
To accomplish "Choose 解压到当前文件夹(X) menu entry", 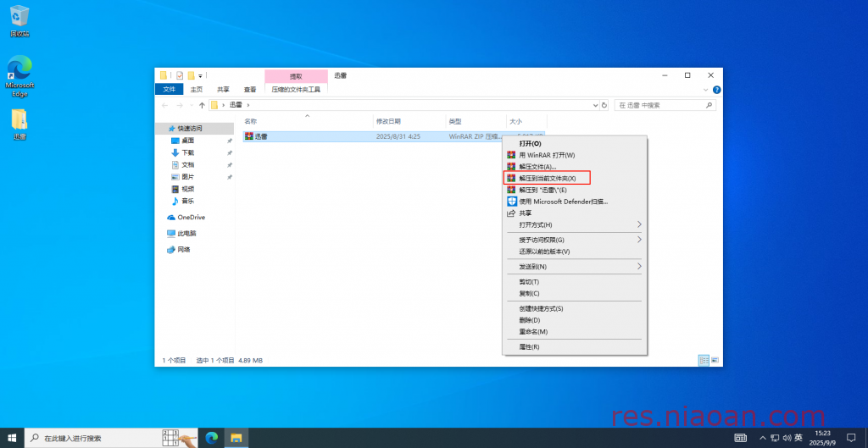I will tap(575, 178).
